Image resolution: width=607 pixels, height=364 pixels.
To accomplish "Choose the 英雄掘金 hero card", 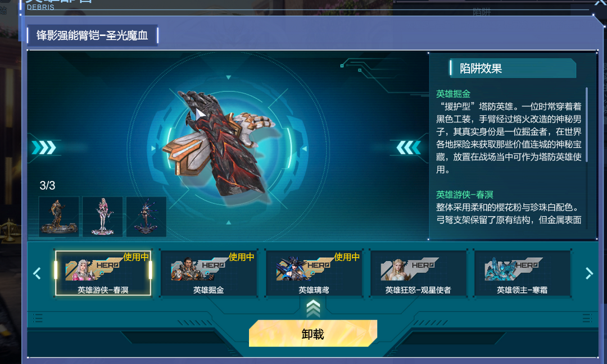I will [209, 273].
